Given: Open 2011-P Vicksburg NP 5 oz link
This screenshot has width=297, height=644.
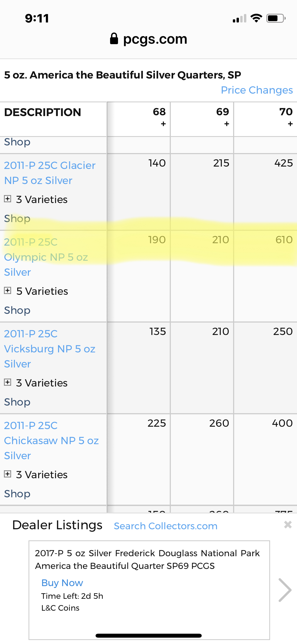Looking at the screenshot, I should (x=50, y=349).
